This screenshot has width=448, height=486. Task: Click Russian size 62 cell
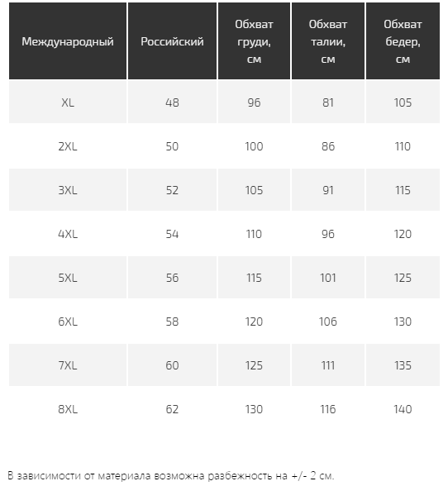click(x=172, y=409)
